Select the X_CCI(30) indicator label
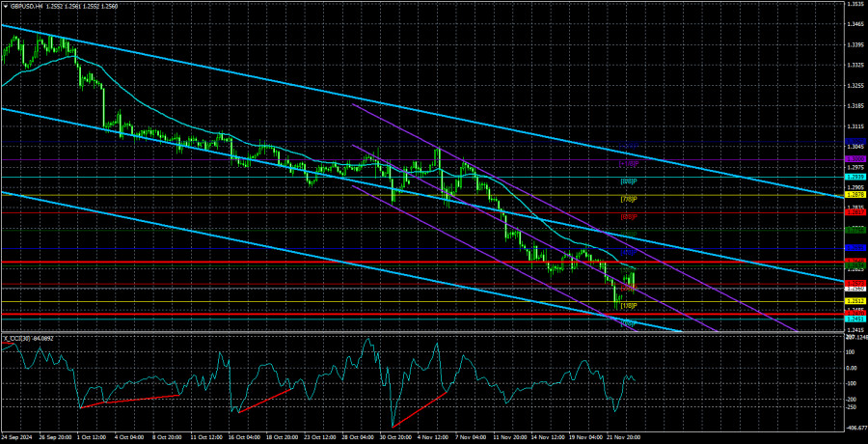 [x=17, y=338]
